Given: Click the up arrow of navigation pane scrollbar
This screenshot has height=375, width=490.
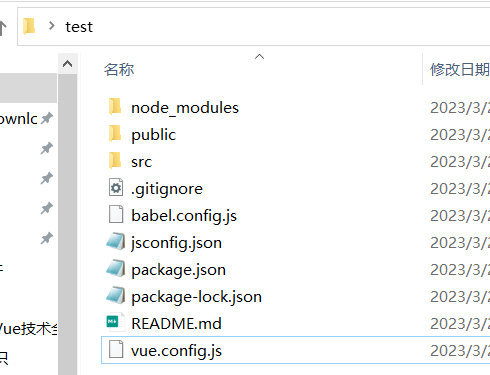Looking at the screenshot, I should (68, 63).
